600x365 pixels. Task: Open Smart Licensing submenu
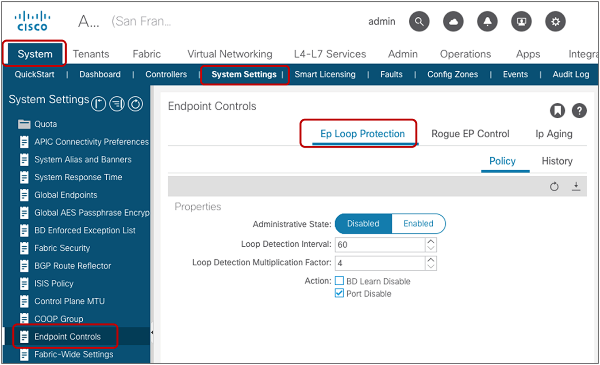pos(325,74)
